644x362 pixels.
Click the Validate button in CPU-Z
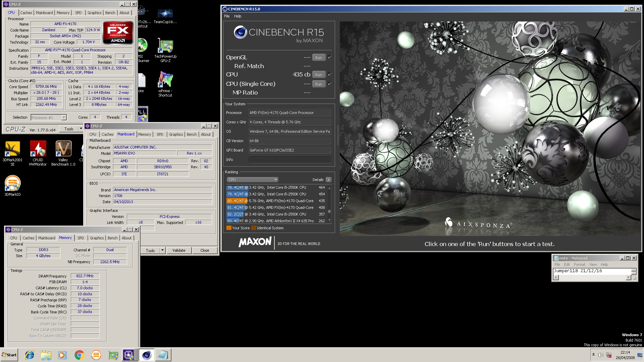[179, 250]
